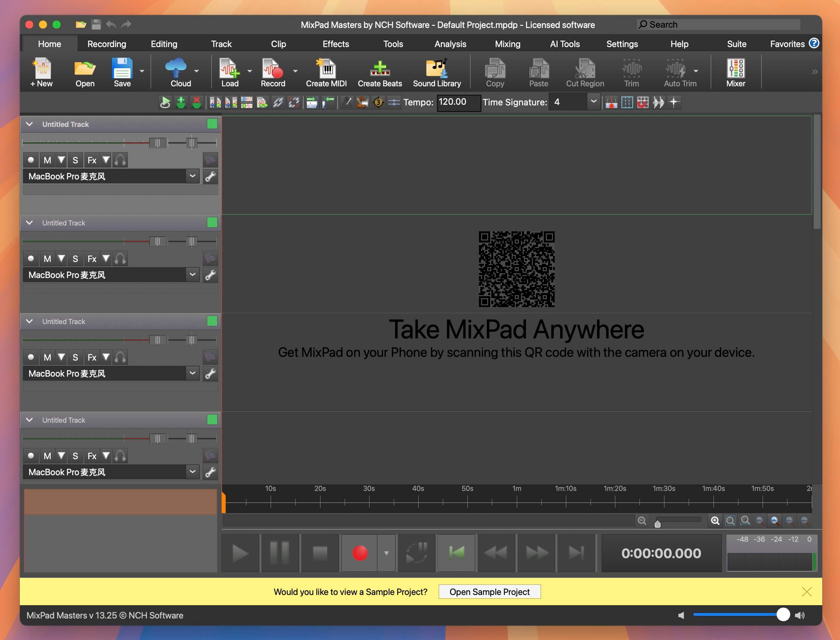Open the Mixing tab
Image resolution: width=840 pixels, height=640 pixels.
coord(507,44)
